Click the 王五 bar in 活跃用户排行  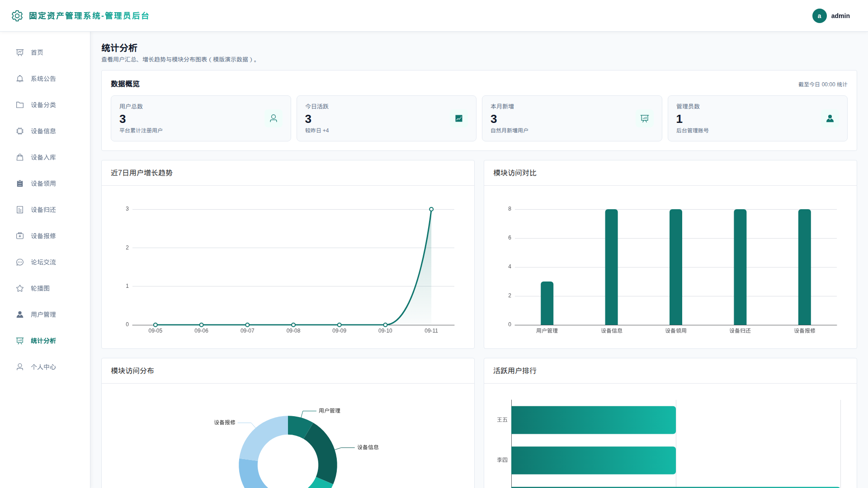(594, 420)
